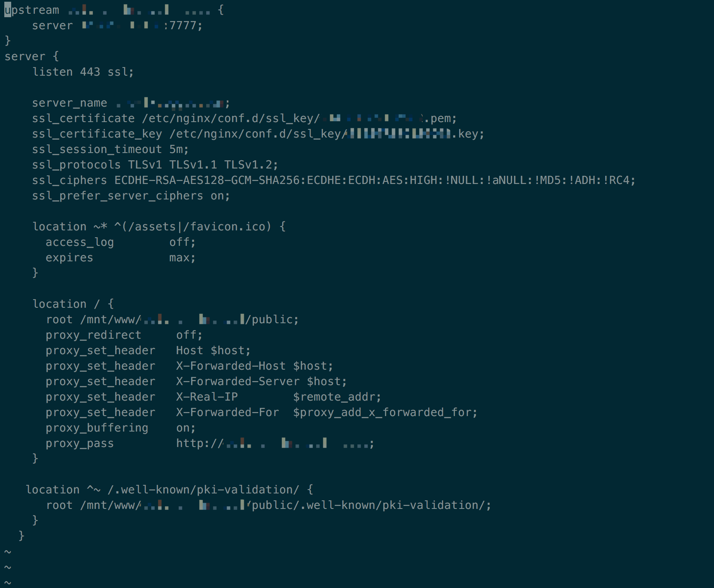Click 'max;' value of expires
This screenshot has height=588, width=714.
pyautogui.click(x=182, y=257)
